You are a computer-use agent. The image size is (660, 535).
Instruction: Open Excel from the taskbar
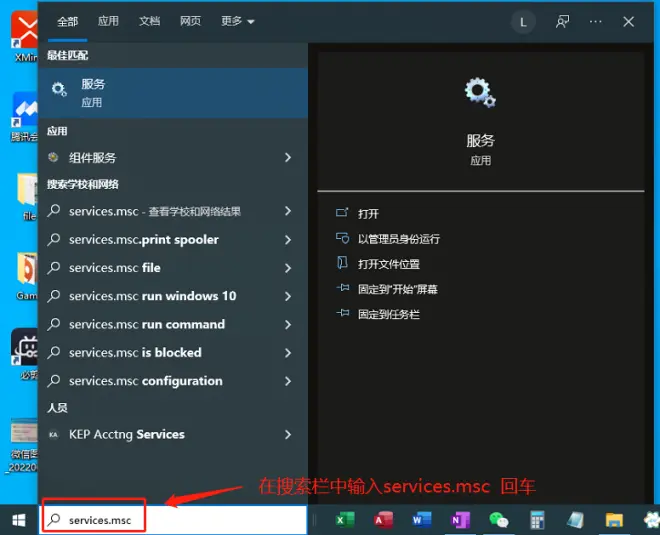point(345,520)
